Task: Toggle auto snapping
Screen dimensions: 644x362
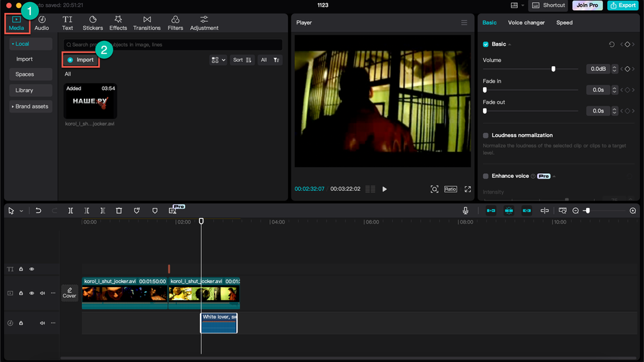Action: (x=509, y=211)
